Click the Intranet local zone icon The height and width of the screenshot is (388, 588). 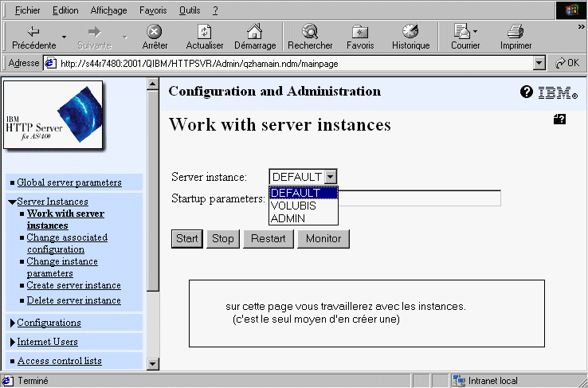click(x=459, y=381)
